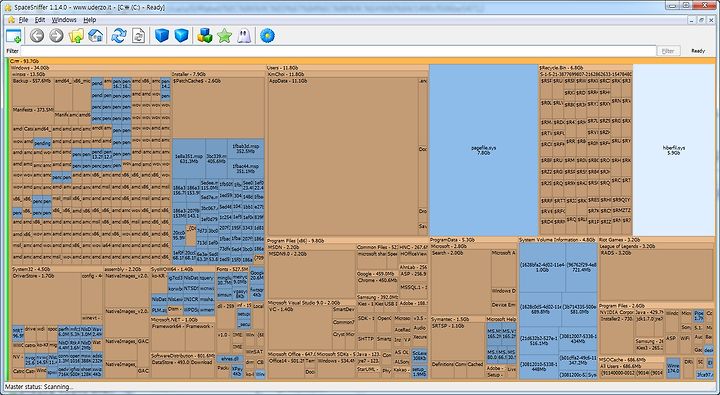This screenshot has height=395, width=720.
Task: Select the DriverStore - 1.7Gb folder
Action: pos(46,299)
